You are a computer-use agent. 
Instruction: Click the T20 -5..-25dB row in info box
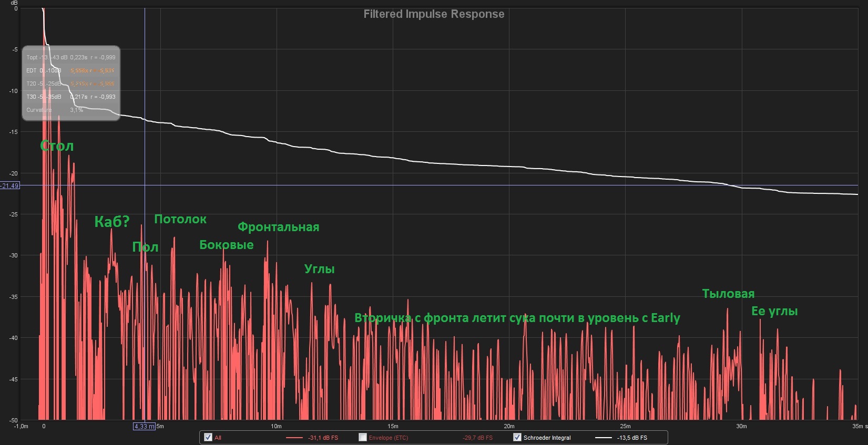pos(71,84)
